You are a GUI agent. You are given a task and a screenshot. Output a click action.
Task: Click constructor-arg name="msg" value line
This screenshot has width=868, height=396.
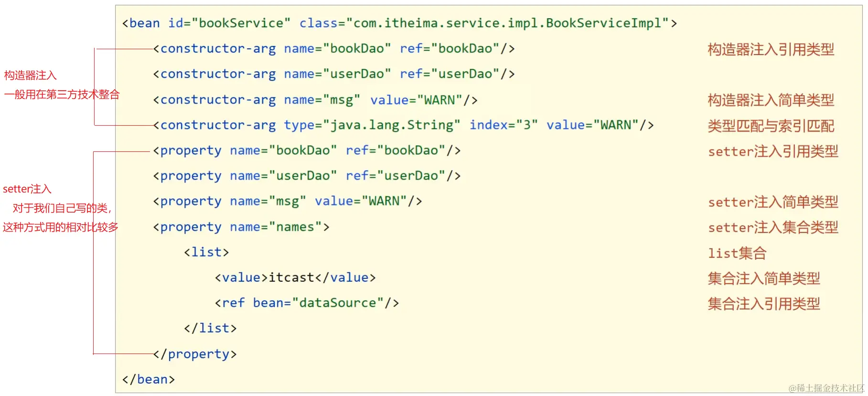click(315, 100)
